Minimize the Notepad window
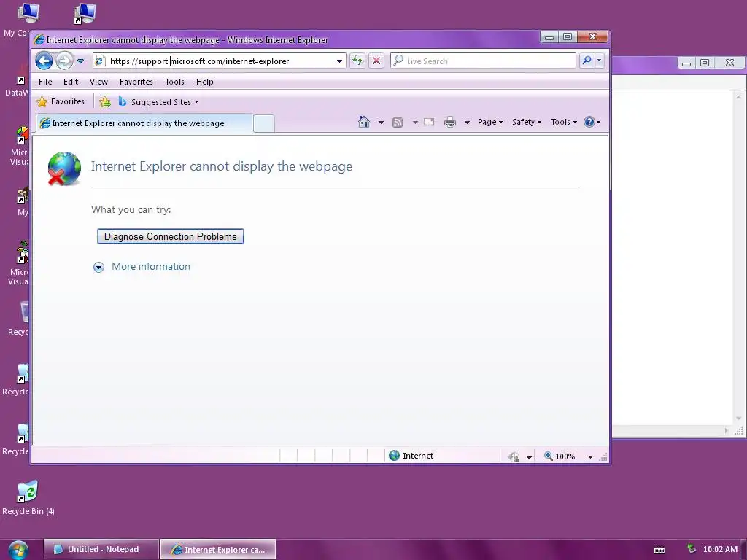This screenshot has width=747, height=560. tap(686, 63)
